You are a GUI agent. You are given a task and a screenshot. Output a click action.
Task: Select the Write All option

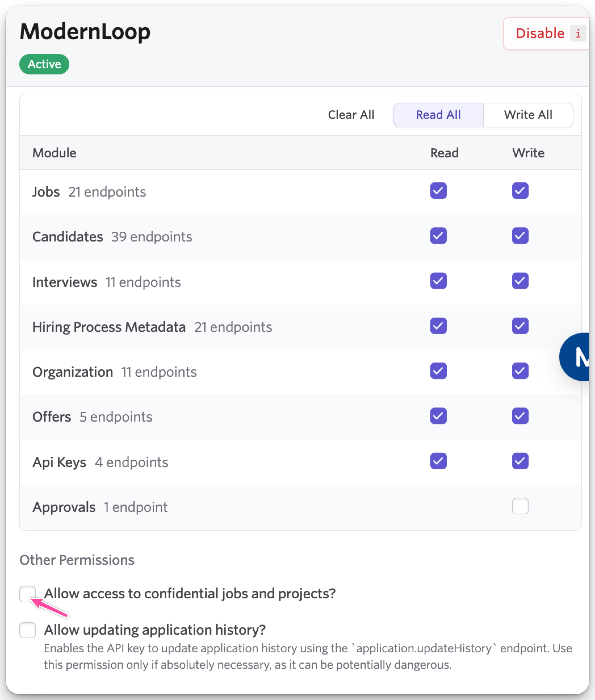(x=528, y=115)
